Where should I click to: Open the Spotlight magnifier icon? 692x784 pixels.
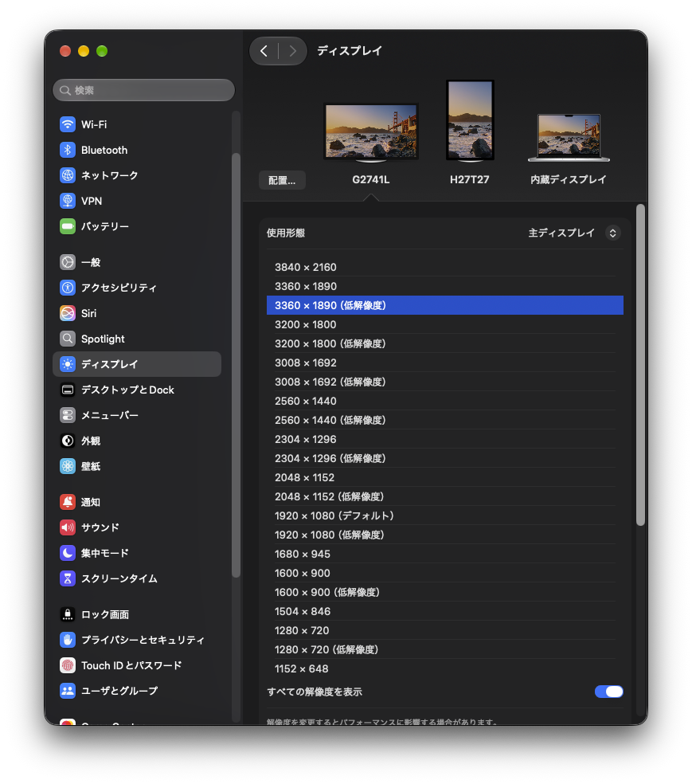click(68, 339)
